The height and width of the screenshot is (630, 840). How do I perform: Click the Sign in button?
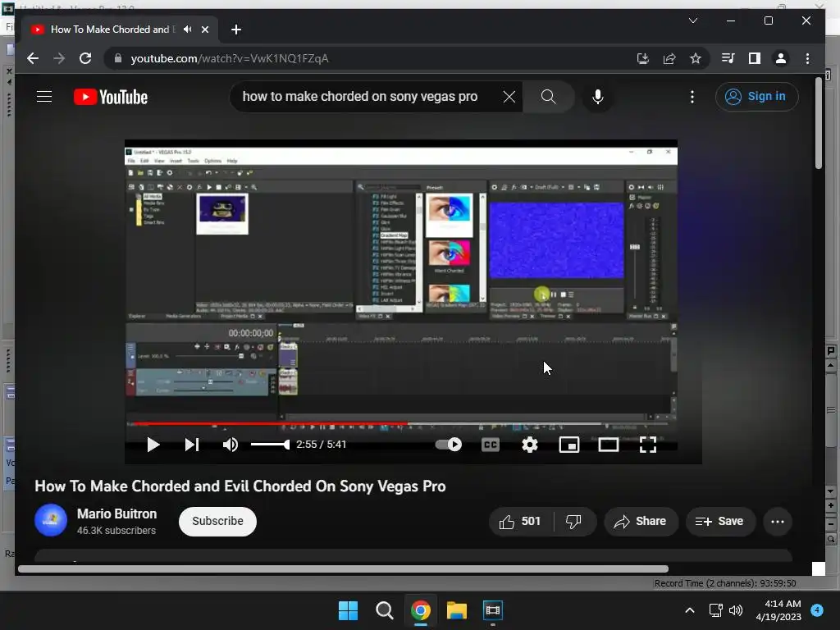click(756, 97)
